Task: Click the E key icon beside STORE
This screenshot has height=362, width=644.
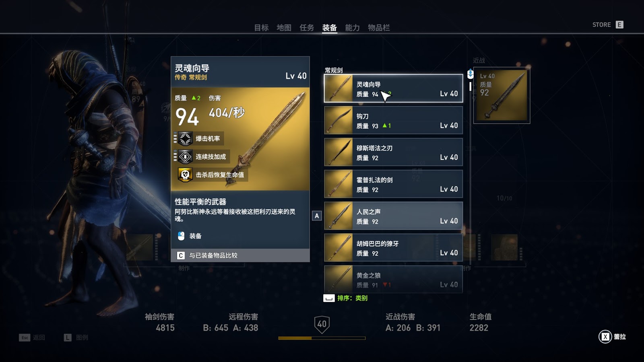Action: pyautogui.click(x=619, y=25)
